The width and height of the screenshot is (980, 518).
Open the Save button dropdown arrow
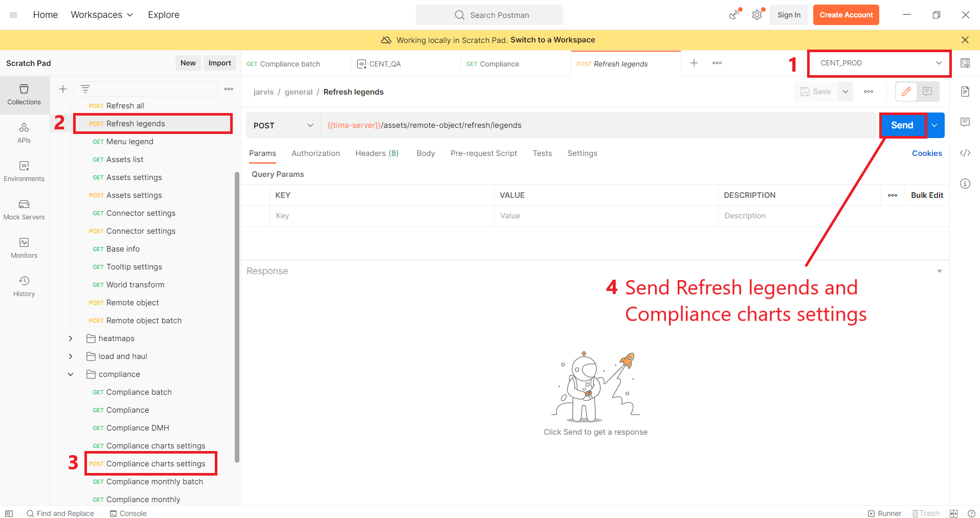point(845,92)
